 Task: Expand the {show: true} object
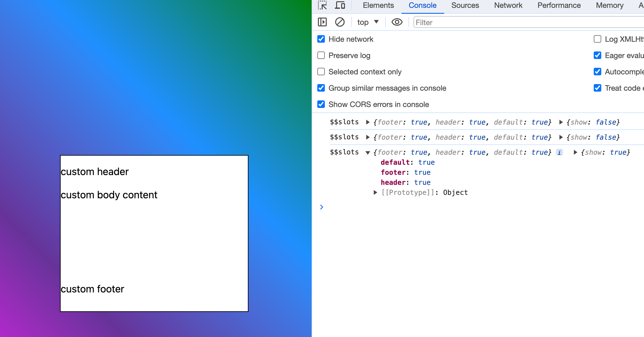(x=575, y=152)
